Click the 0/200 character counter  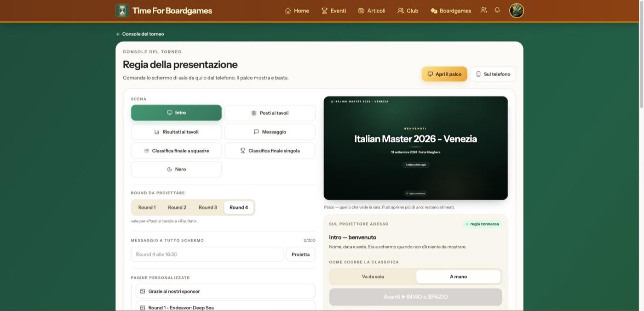click(310, 240)
